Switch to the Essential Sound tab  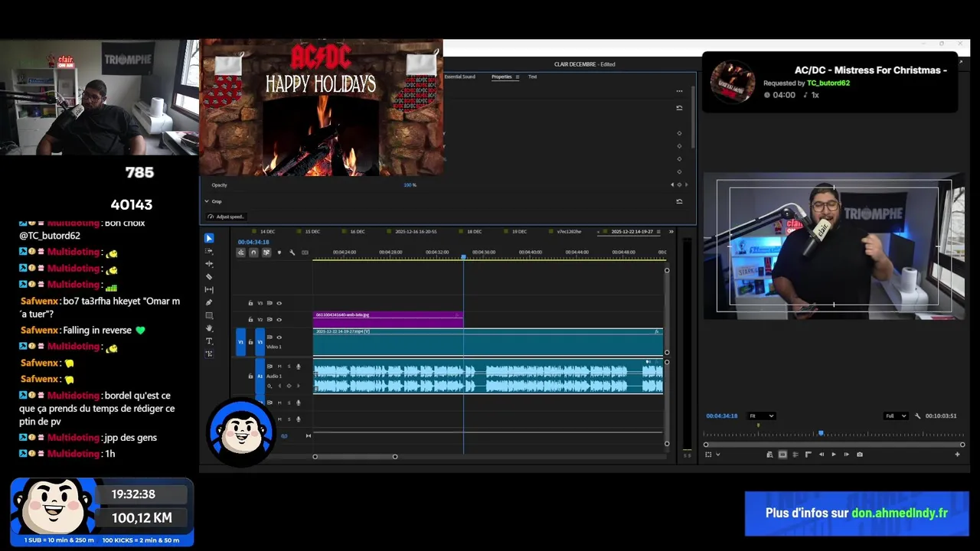pyautogui.click(x=459, y=77)
